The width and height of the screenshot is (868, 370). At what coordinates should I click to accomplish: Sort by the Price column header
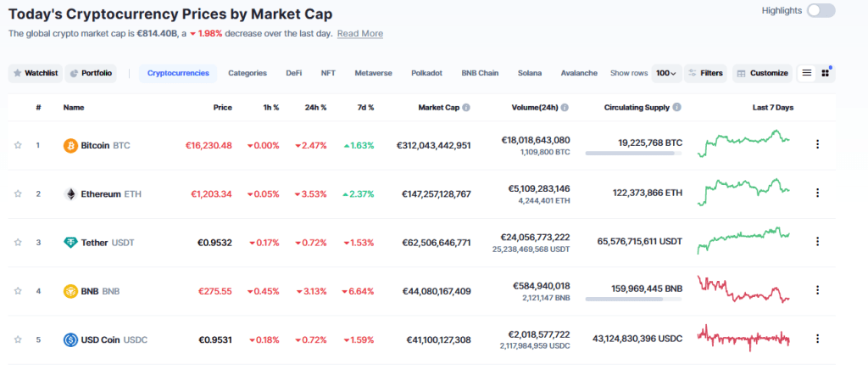tap(223, 108)
